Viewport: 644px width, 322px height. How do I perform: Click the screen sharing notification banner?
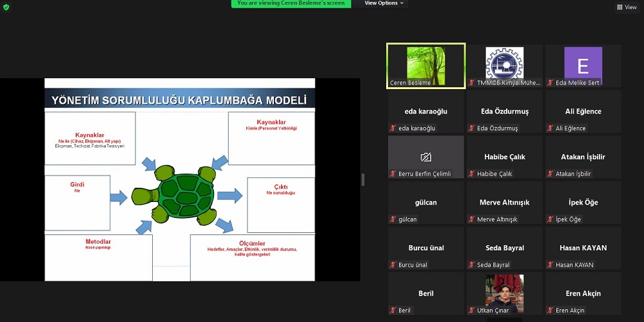(x=291, y=3)
